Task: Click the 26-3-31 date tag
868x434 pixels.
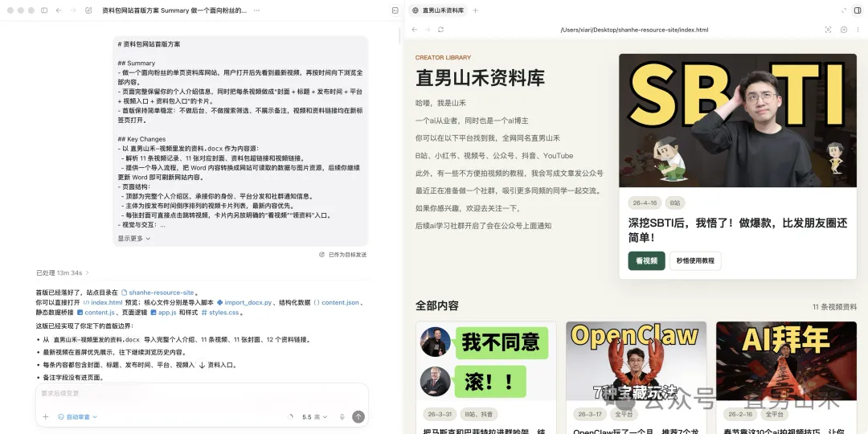Action: pos(440,414)
